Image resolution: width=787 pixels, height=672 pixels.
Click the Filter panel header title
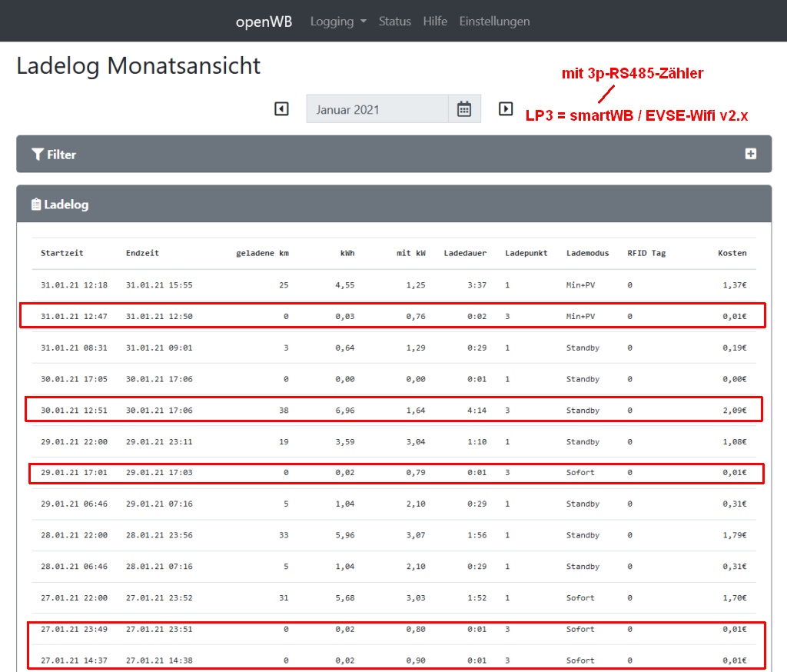tap(61, 155)
